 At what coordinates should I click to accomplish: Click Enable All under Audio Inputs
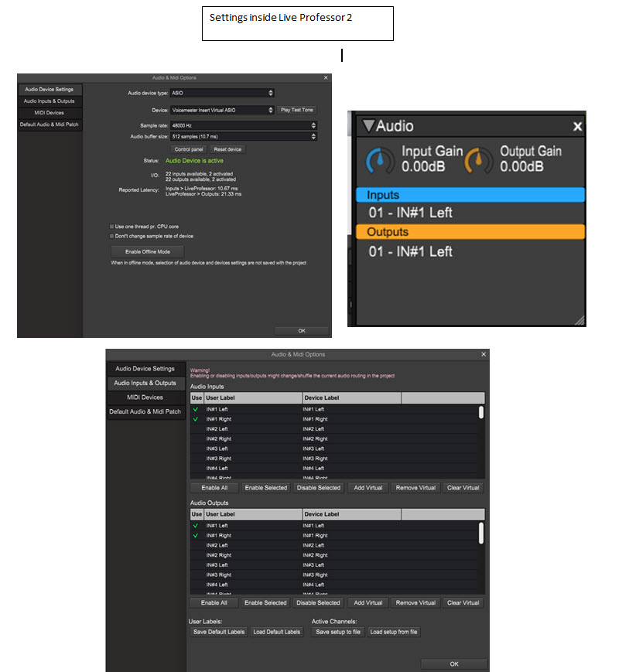[214, 488]
